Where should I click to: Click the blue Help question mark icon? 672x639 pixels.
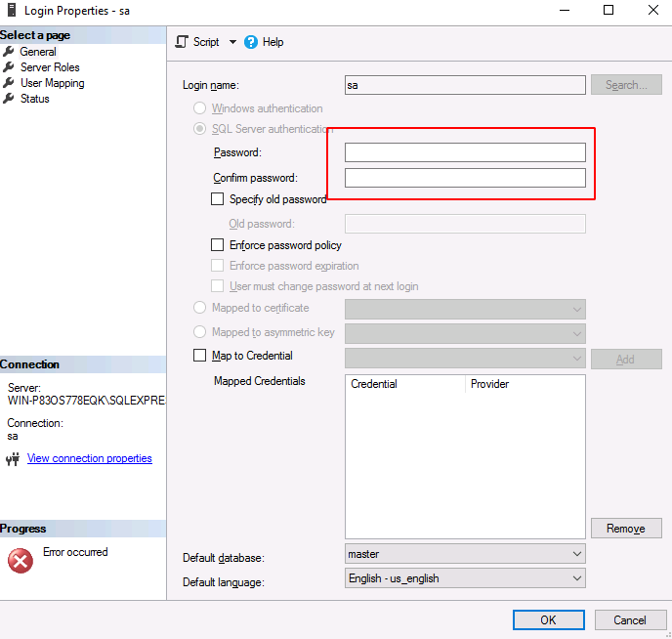(x=251, y=42)
